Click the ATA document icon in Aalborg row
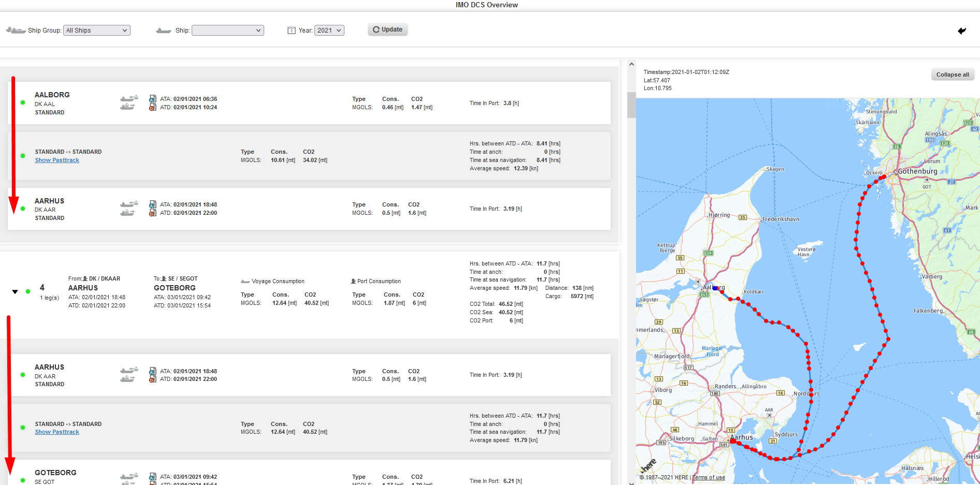Image resolution: width=980 pixels, height=485 pixels. [x=153, y=98]
